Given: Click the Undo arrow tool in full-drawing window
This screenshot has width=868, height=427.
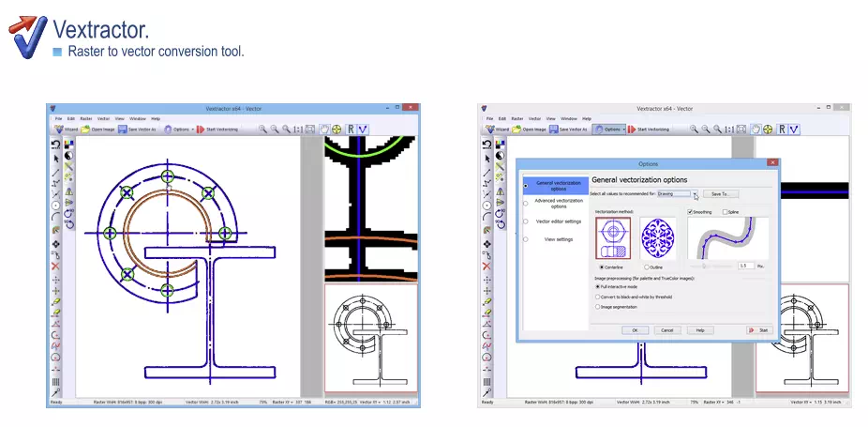Looking at the screenshot, I should point(56,145).
